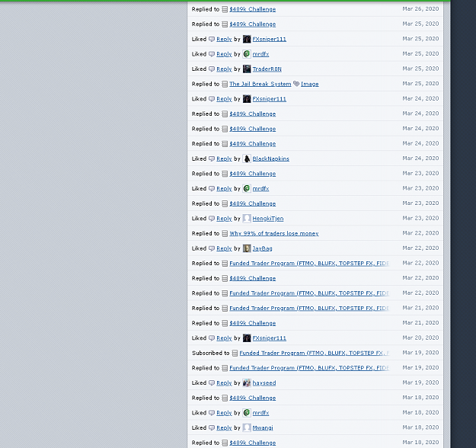Click the mrdfx avatar dated Mar 18, 2020
Image resolution: width=476 pixels, height=448 pixels.
pos(247,412)
